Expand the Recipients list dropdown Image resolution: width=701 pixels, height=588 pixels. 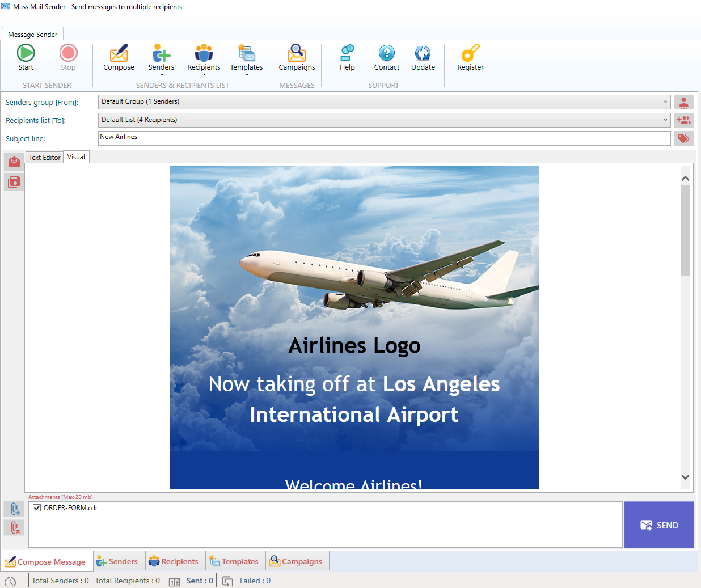pyautogui.click(x=665, y=120)
